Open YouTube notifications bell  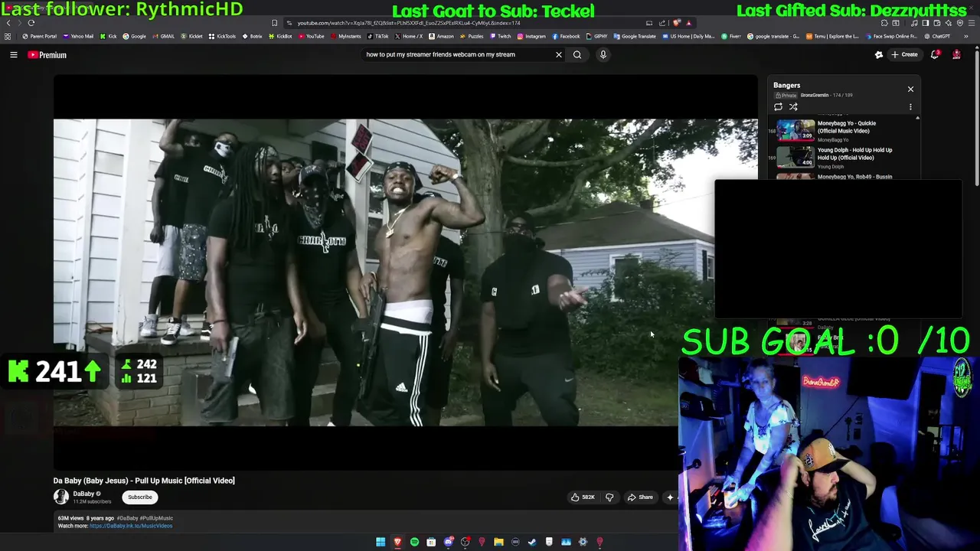click(x=935, y=54)
